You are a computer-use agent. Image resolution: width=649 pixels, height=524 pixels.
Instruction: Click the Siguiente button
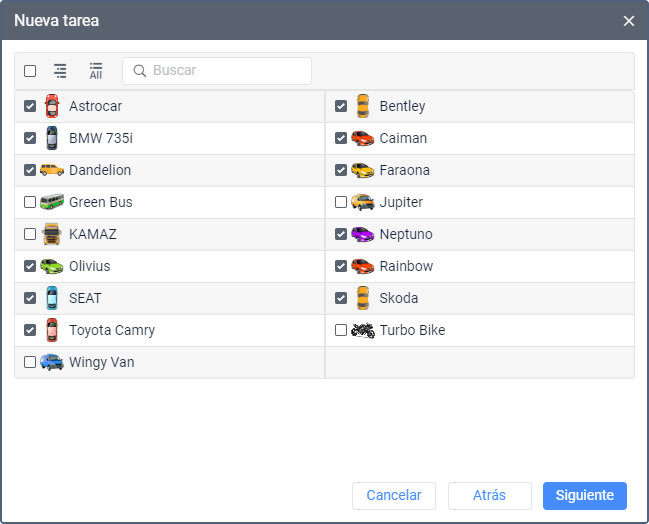click(x=584, y=495)
